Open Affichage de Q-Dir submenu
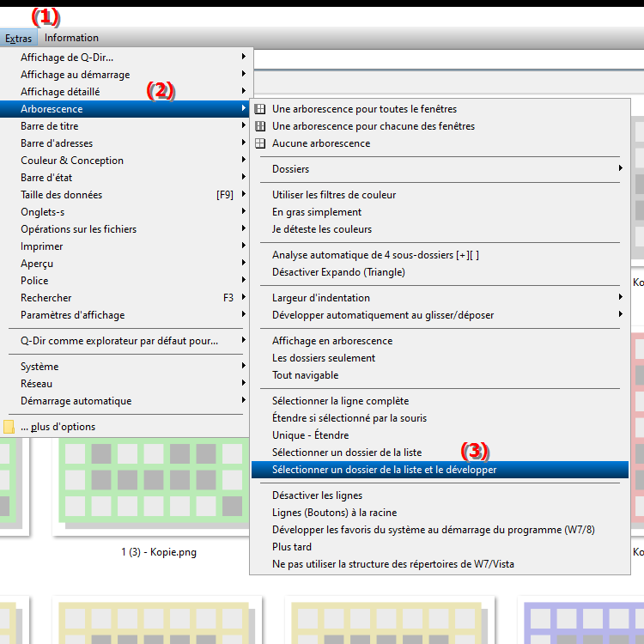This screenshot has width=644, height=644. 125,58
